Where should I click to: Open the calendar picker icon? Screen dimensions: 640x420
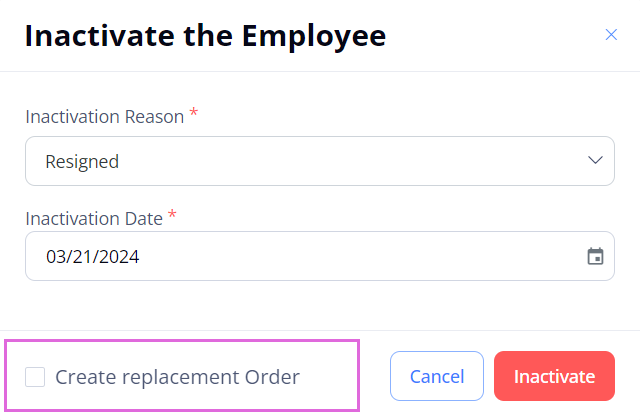pos(595,256)
